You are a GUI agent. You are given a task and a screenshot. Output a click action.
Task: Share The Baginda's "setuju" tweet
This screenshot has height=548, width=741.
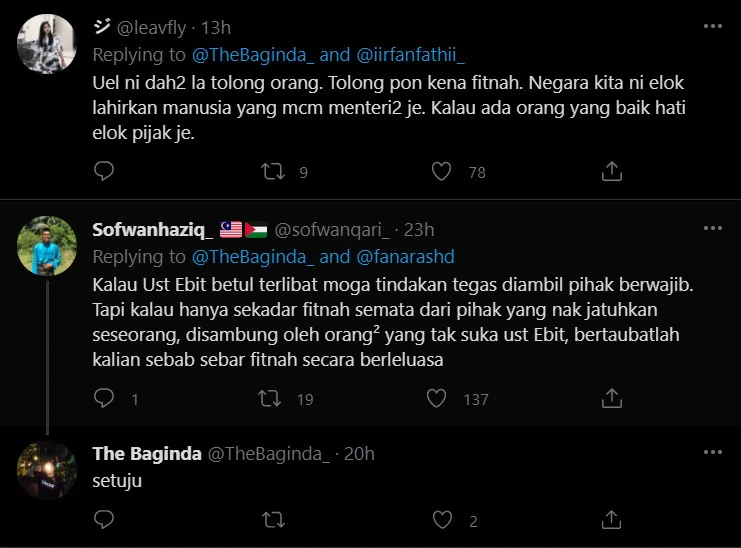[611, 520]
